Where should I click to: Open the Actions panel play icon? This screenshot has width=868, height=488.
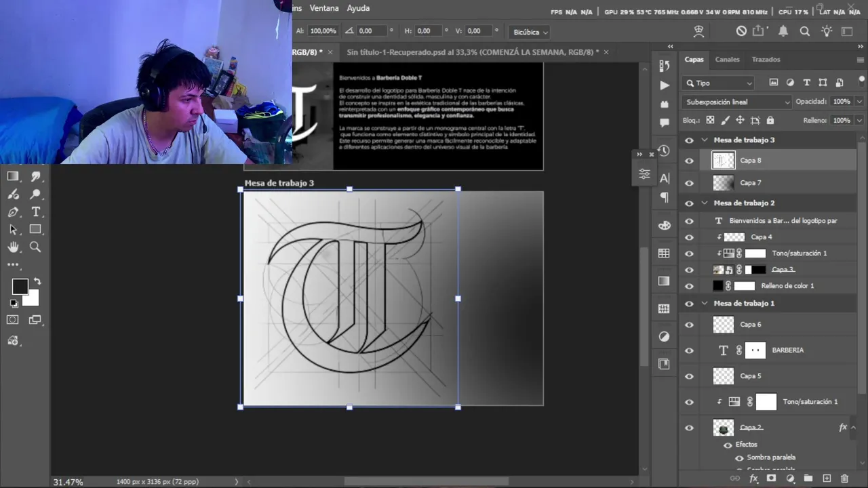point(665,85)
